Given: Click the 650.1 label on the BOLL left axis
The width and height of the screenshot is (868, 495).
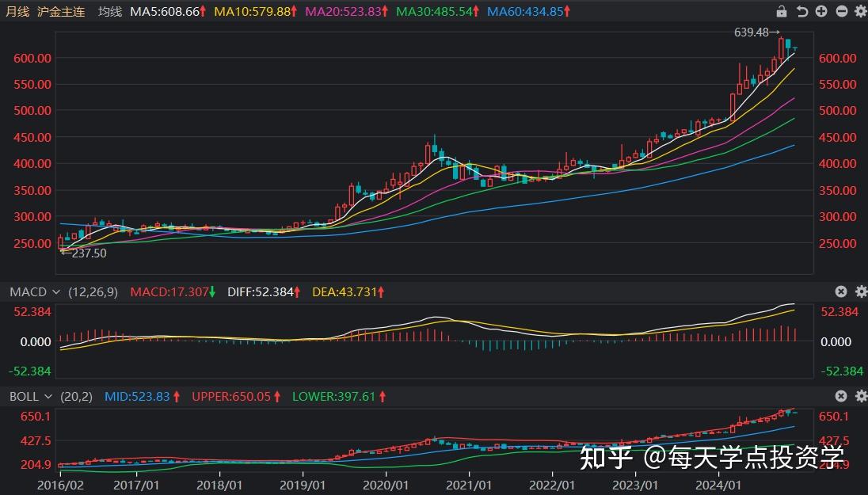Looking at the screenshot, I should (36, 416).
